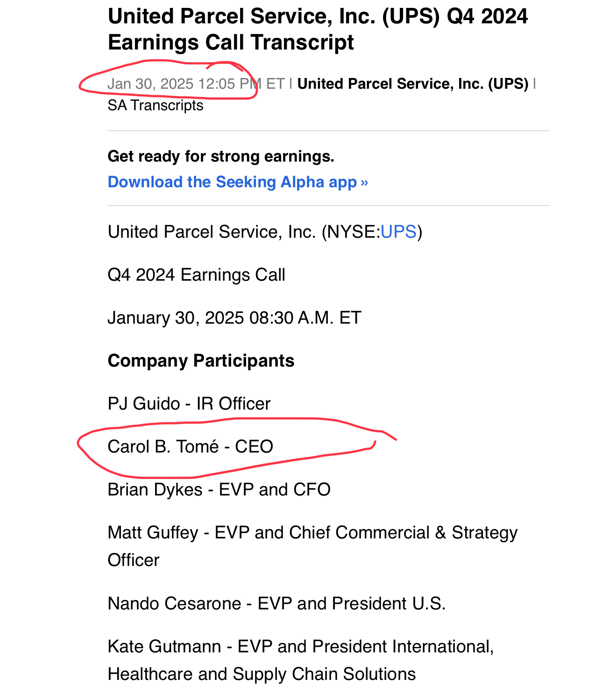This screenshot has height=700, width=609.
Task: Click the Q4 2024 Earnings Call line
Action: click(x=196, y=275)
